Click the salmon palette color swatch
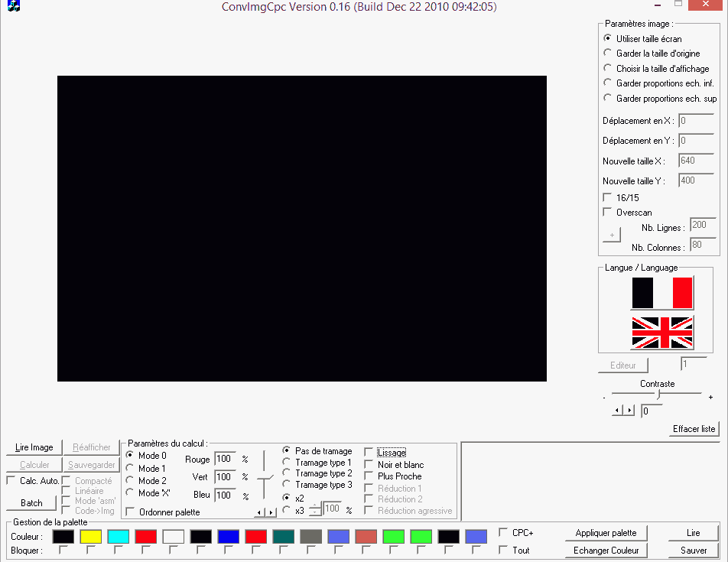728x562 pixels. click(366, 537)
